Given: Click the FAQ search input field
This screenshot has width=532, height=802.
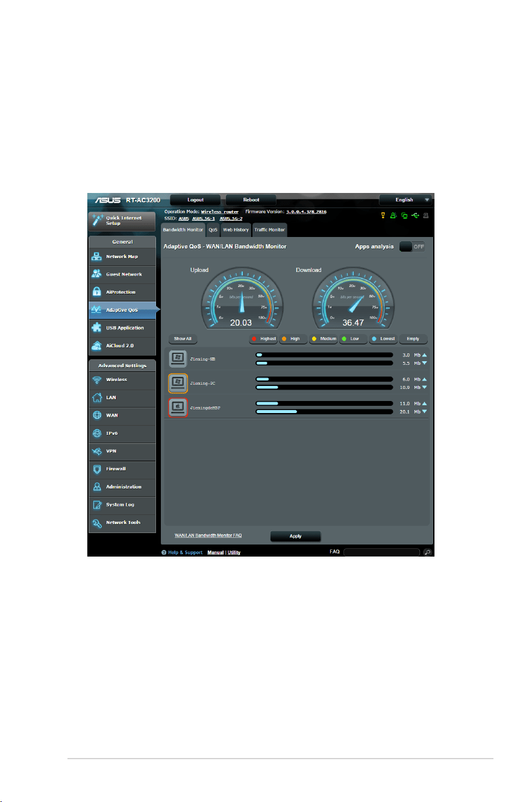Looking at the screenshot, I should point(381,552).
